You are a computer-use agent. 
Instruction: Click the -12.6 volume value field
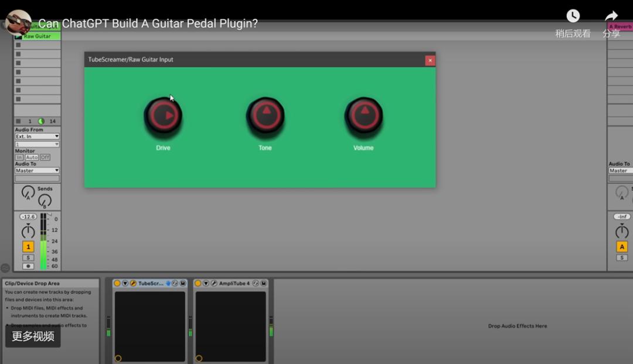pos(28,217)
